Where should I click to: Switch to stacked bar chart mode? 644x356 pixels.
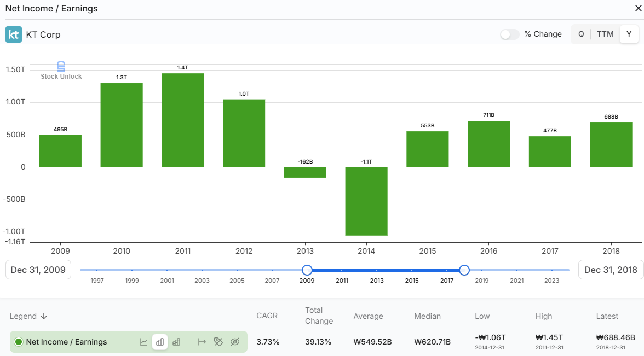coord(176,341)
